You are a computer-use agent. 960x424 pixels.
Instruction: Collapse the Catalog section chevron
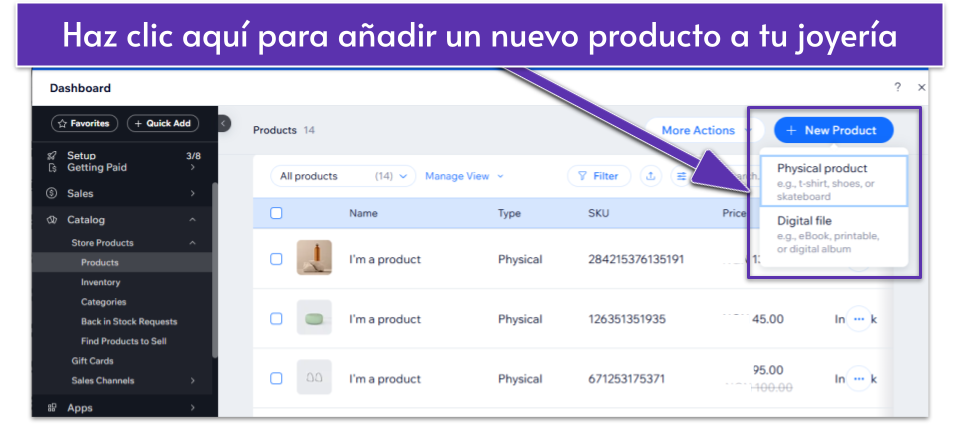click(x=192, y=220)
